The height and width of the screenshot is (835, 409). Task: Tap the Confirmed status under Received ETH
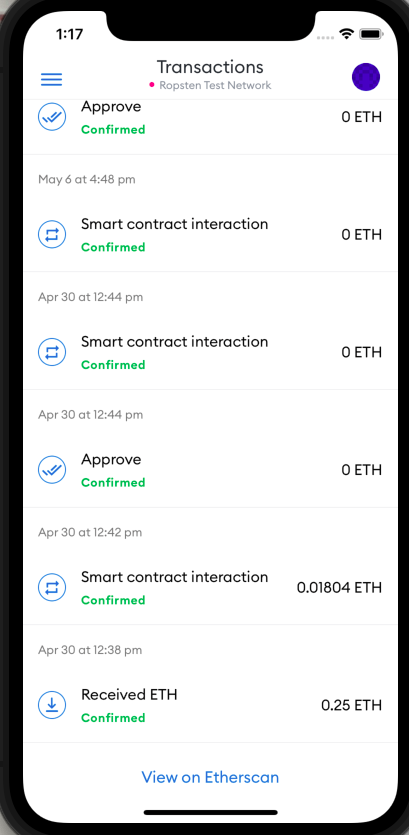(113, 717)
